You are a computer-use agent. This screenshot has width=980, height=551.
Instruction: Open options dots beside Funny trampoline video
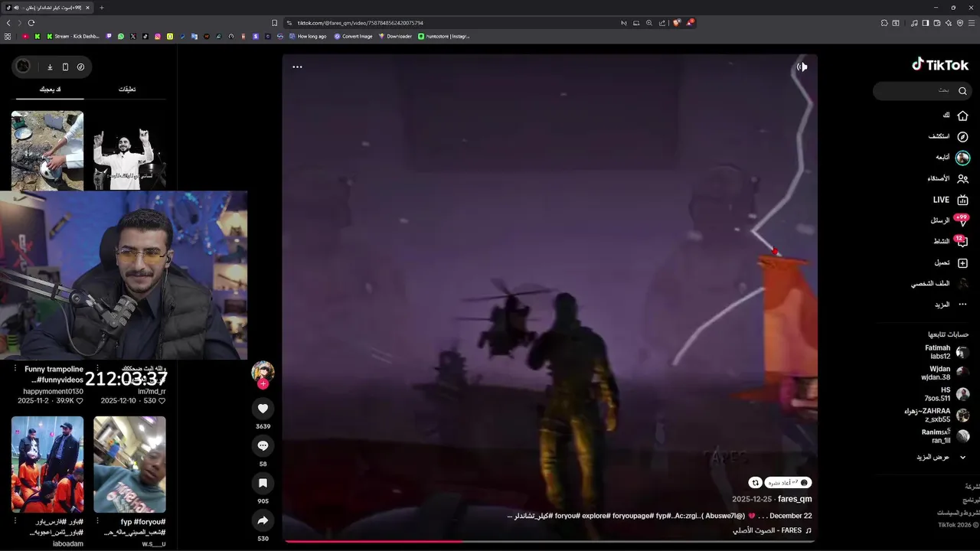pos(15,369)
